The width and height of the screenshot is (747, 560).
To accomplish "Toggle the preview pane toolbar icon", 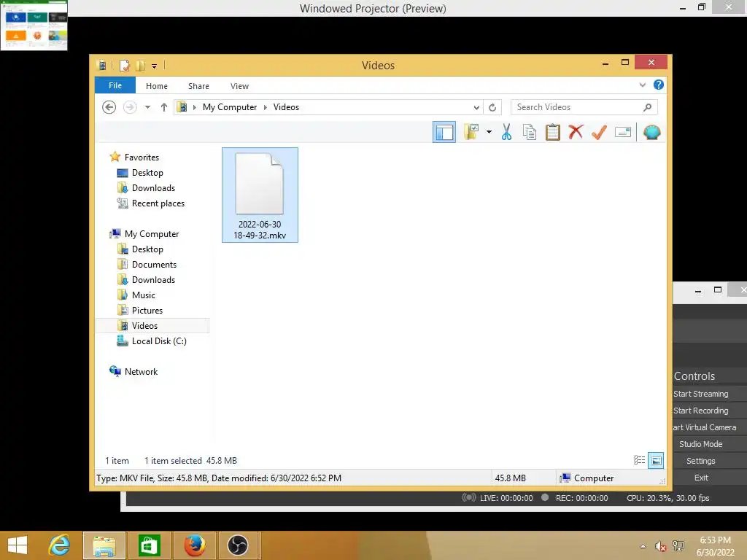I will [x=444, y=133].
